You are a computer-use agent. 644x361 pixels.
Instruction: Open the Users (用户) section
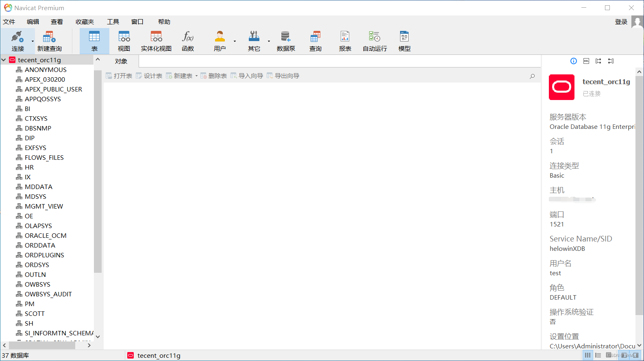pos(220,41)
